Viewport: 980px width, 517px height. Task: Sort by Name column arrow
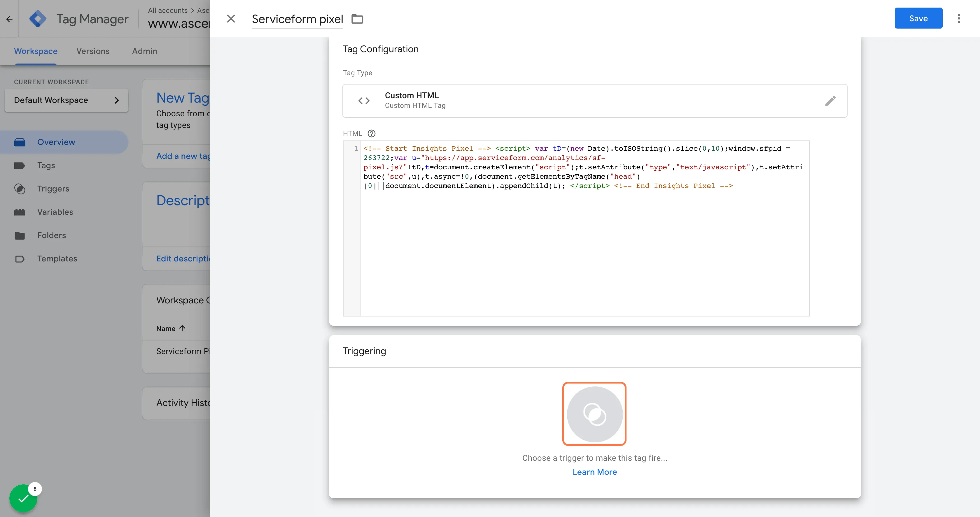(x=182, y=328)
